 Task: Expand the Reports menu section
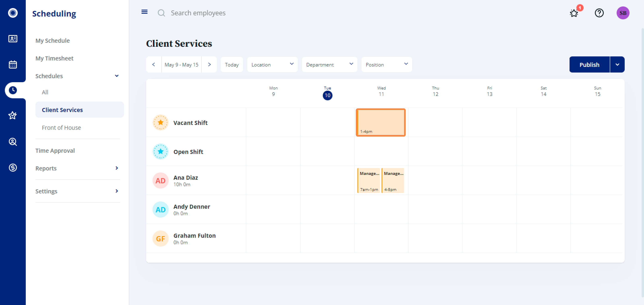(117, 168)
